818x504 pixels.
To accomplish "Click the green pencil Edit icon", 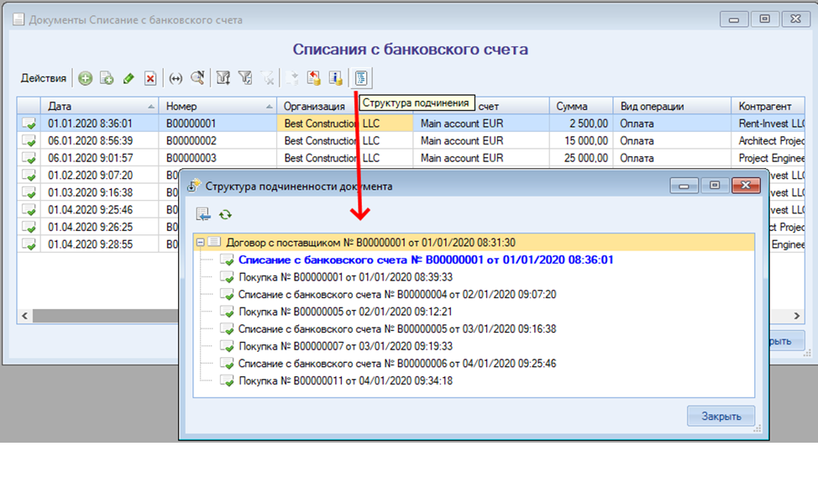I will [128, 78].
